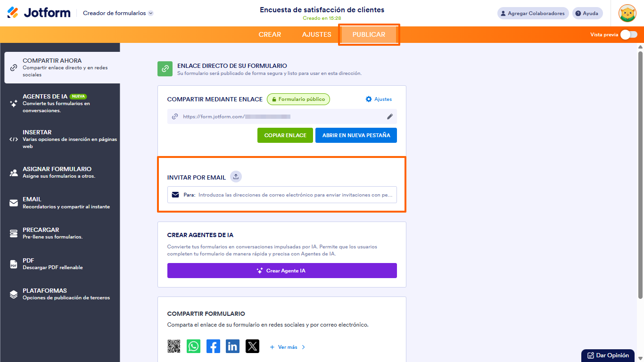Switch to the AJUSTES tab

click(317, 34)
